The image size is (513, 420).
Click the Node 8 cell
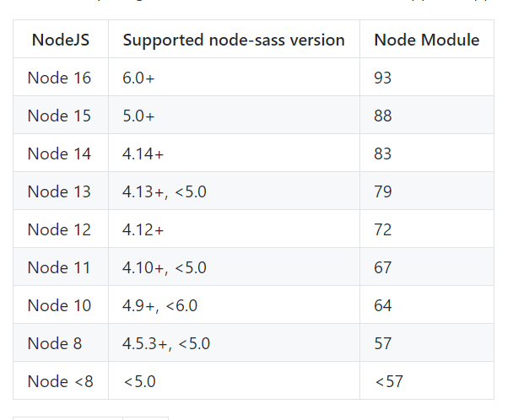pos(55,343)
